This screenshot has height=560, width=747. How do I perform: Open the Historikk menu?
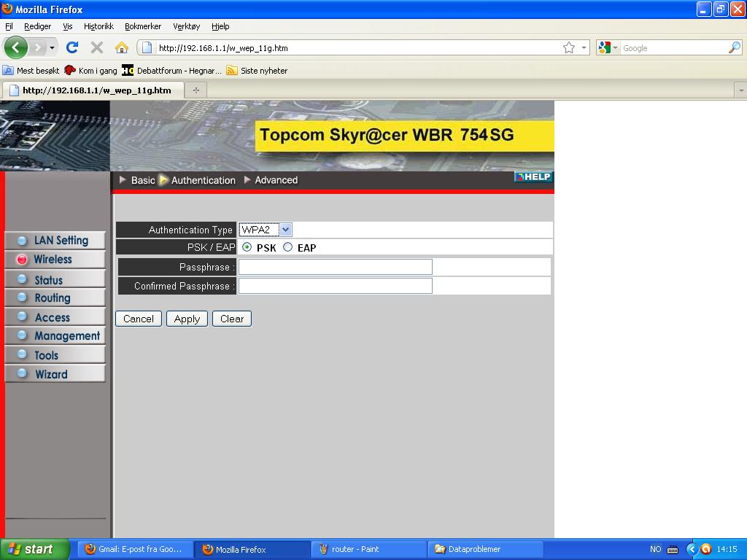point(98,26)
